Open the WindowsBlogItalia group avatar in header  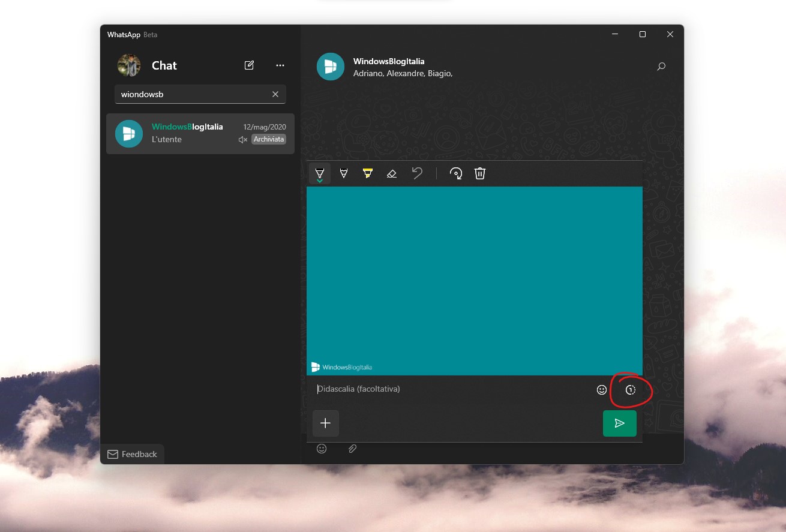click(331, 67)
